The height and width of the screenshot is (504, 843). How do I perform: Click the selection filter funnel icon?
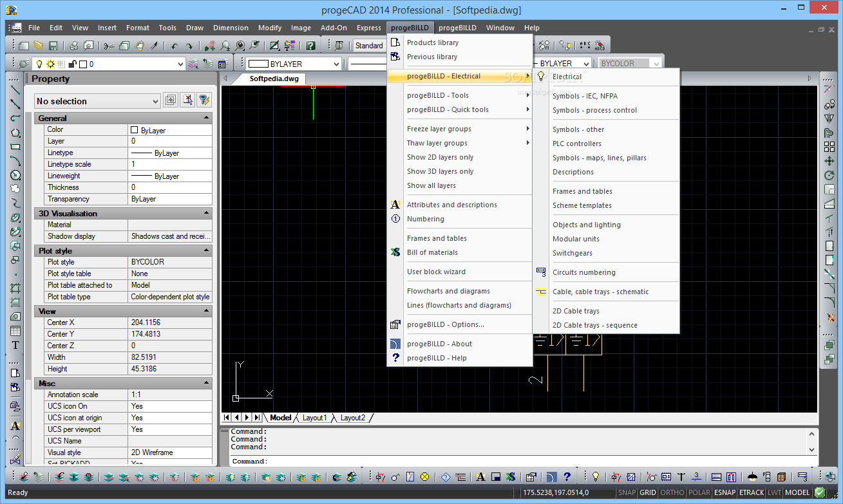pos(204,100)
